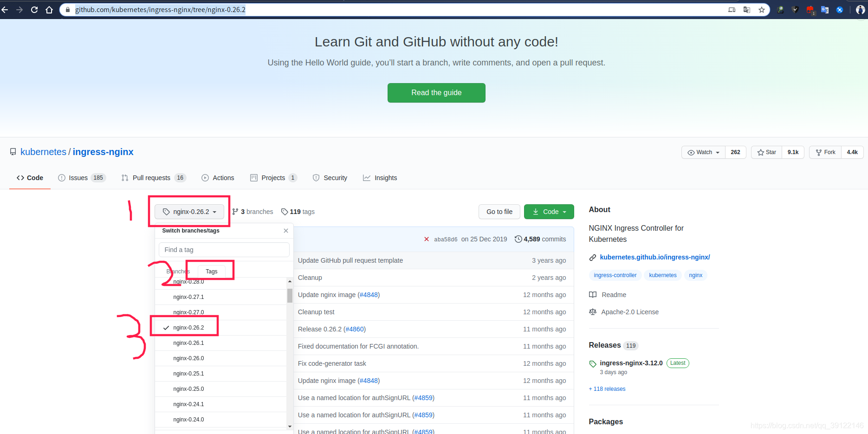The width and height of the screenshot is (868, 434).
Task: Click the Find a tag search field
Action: [224, 250]
